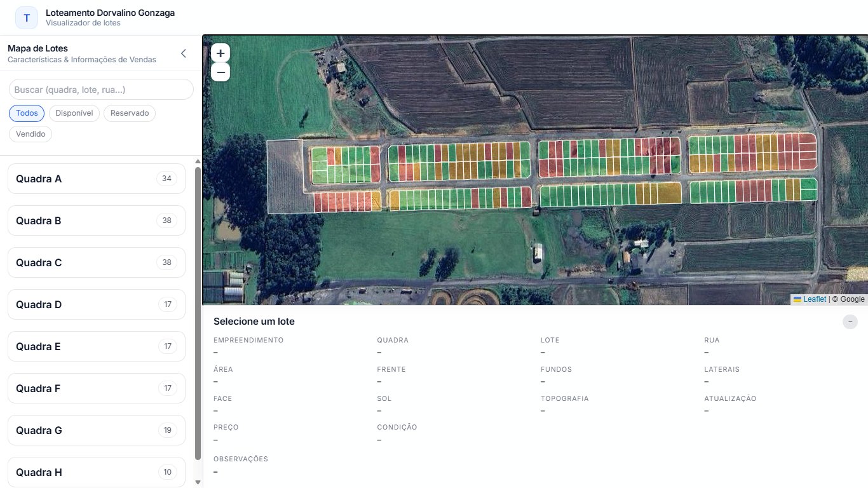This screenshot has width=868, height=488.
Task: Click the large white-outlined empty plot on the map
Action: click(285, 176)
